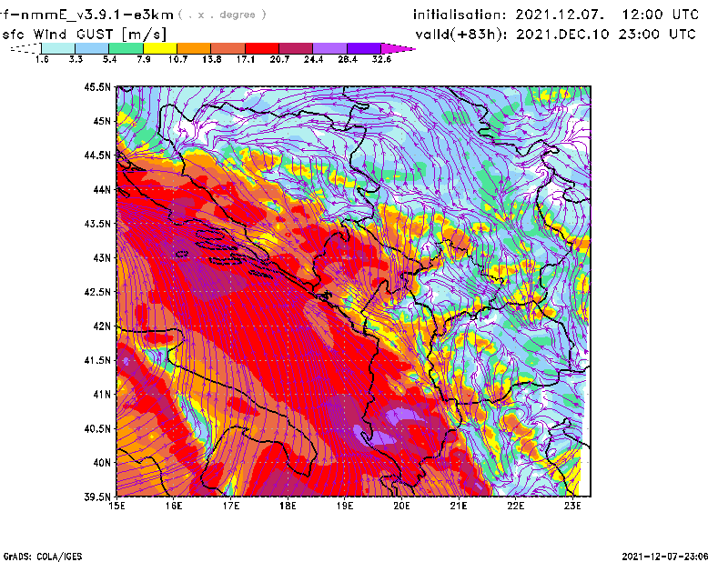
Task: Click the dashed white arrow start of the colorbar
Action: click(25, 48)
